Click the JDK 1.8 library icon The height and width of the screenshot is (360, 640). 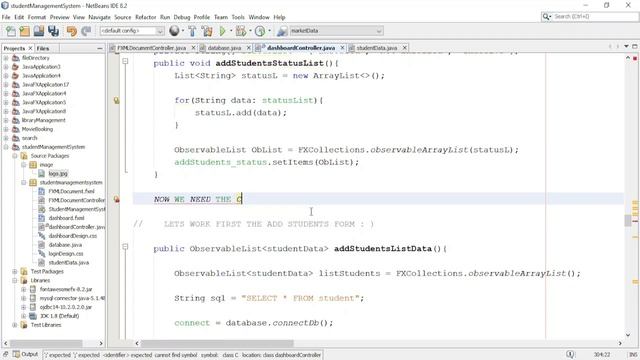coord(33,316)
